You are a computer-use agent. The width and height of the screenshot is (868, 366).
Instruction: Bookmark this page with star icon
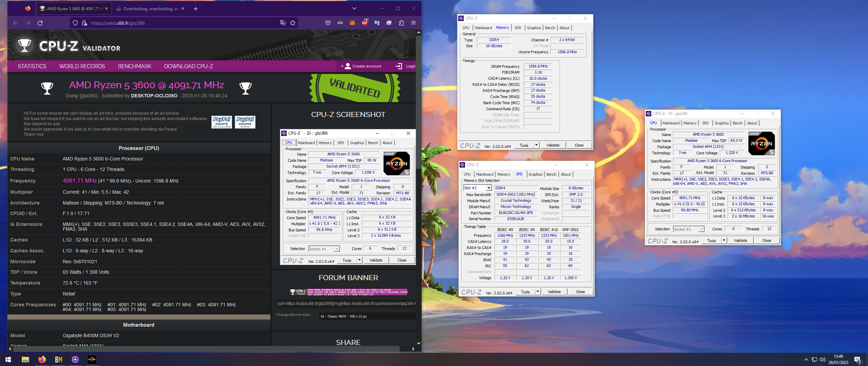click(293, 23)
